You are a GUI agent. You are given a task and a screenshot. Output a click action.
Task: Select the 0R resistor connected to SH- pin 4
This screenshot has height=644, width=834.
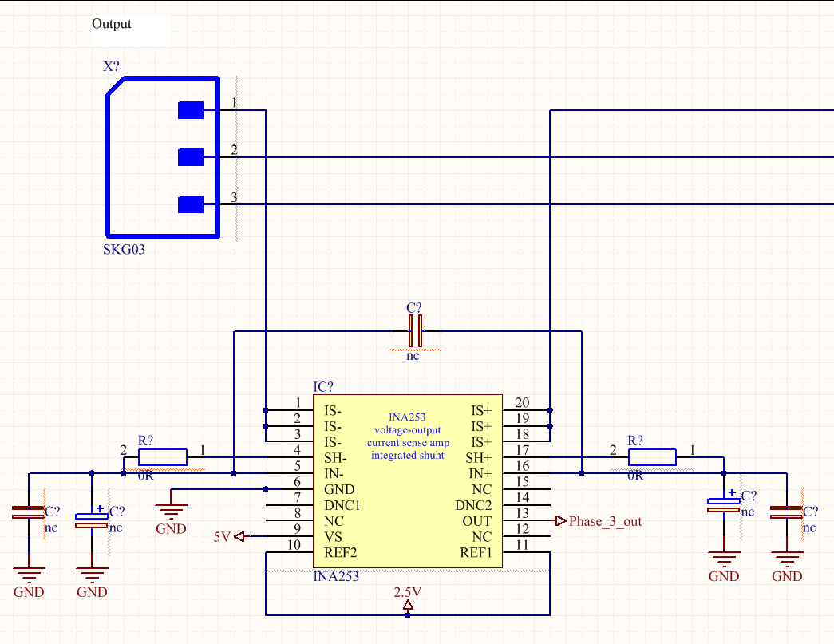point(163,457)
